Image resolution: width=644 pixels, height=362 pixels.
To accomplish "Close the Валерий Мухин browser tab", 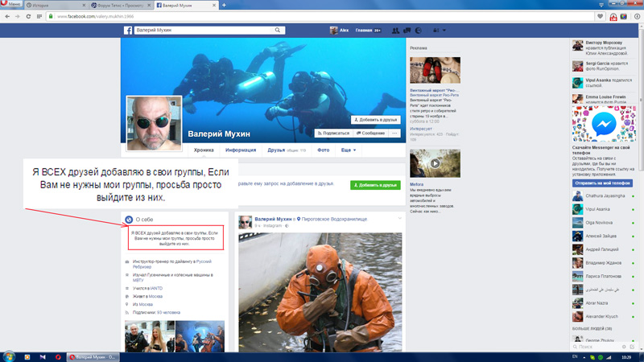I will click(x=214, y=6).
